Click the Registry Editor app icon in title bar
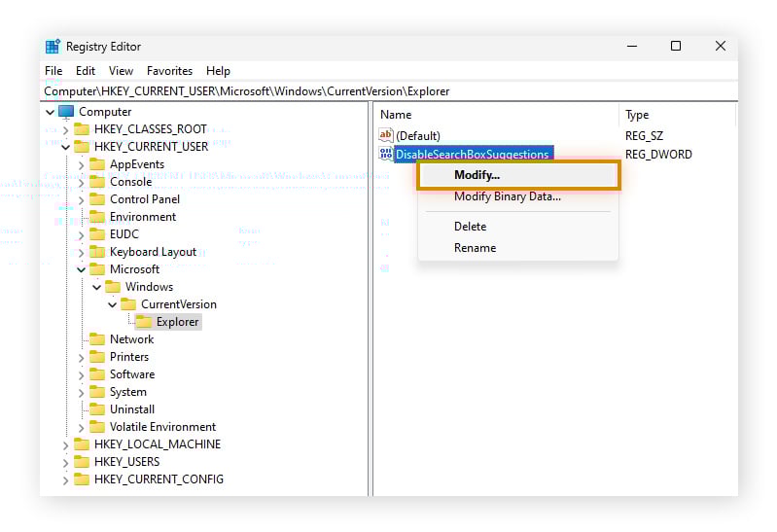The width and height of the screenshot is (777, 532). [x=53, y=46]
